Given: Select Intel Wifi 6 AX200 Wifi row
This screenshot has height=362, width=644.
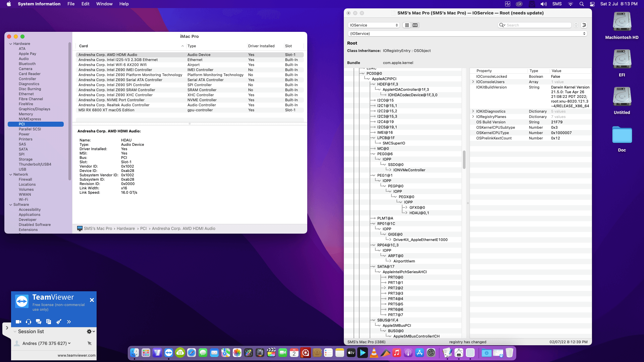Looking at the screenshot, I should click(190, 65).
